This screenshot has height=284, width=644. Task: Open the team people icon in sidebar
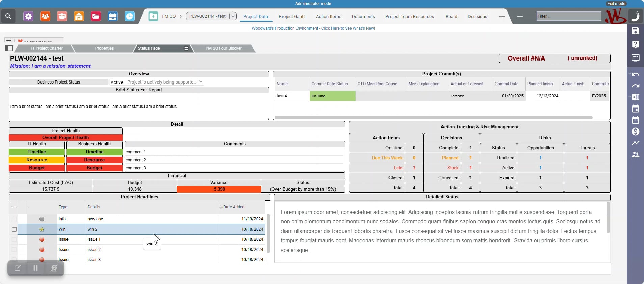pyautogui.click(x=636, y=155)
